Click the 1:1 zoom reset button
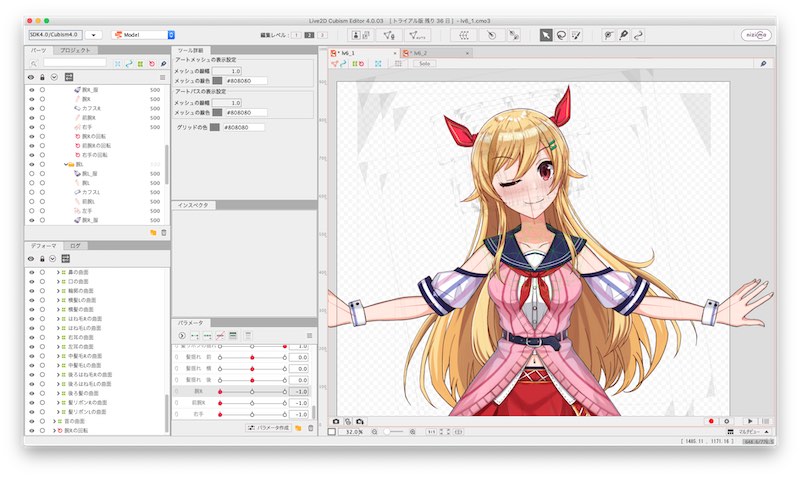This screenshot has height=477, width=800. click(x=432, y=432)
